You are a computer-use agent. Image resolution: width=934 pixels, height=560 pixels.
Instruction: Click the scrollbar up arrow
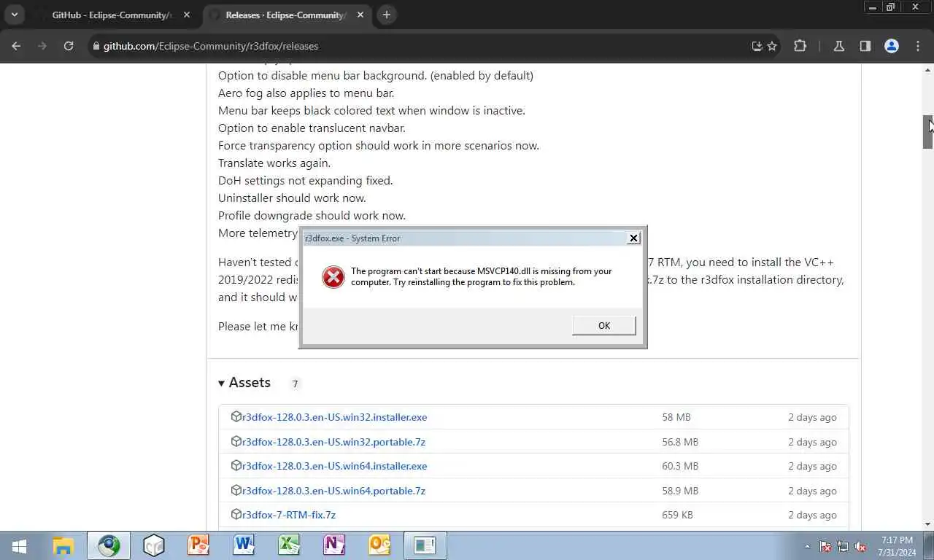click(x=928, y=70)
